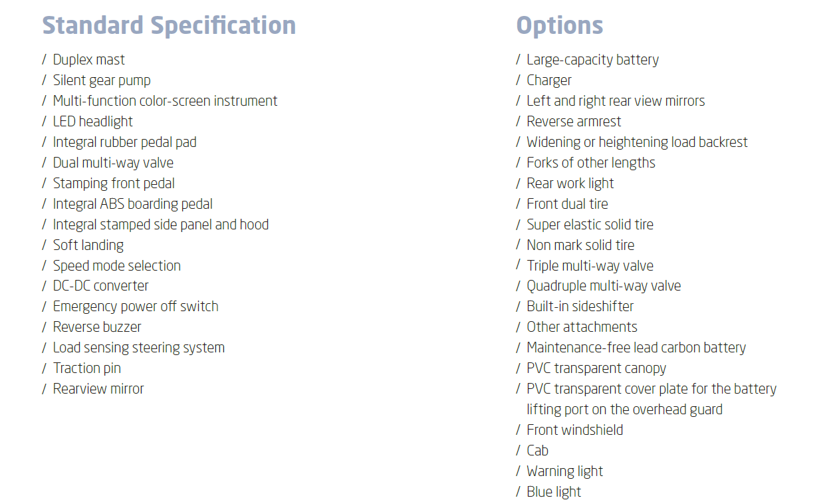Select the LED headlight line
Image resolution: width=839 pixels, height=504 pixels.
click(92, 122)
